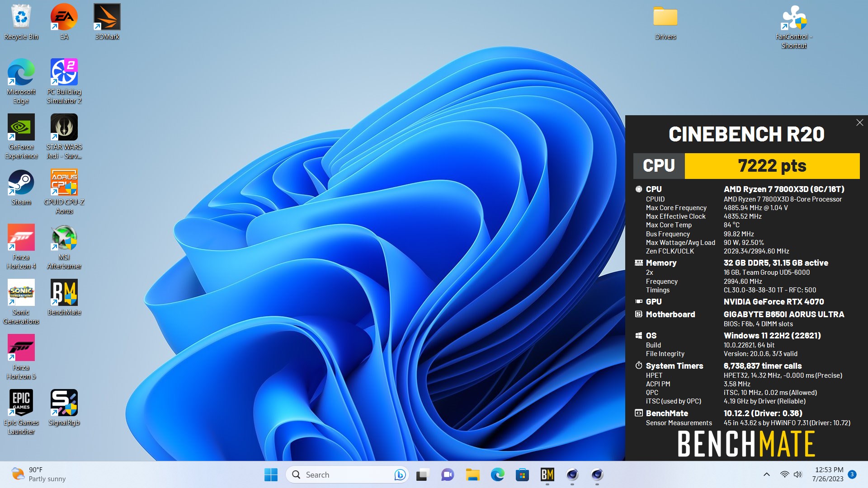Image resolution: width=868 pixels, height=488 pixels.
Task: Open Epic Games Launcher shortcut
Action: click(x=21, y=412)
